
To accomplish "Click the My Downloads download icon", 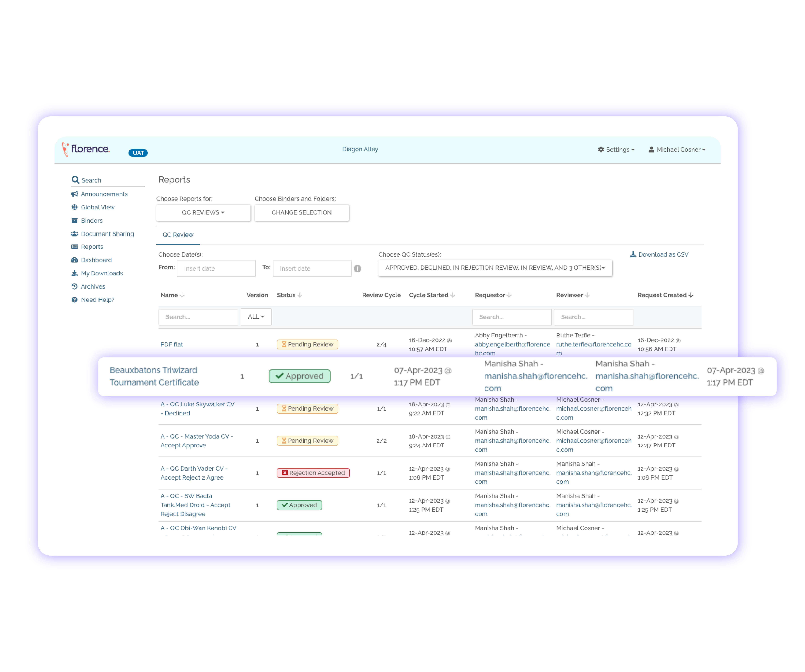I will (74, 273).
